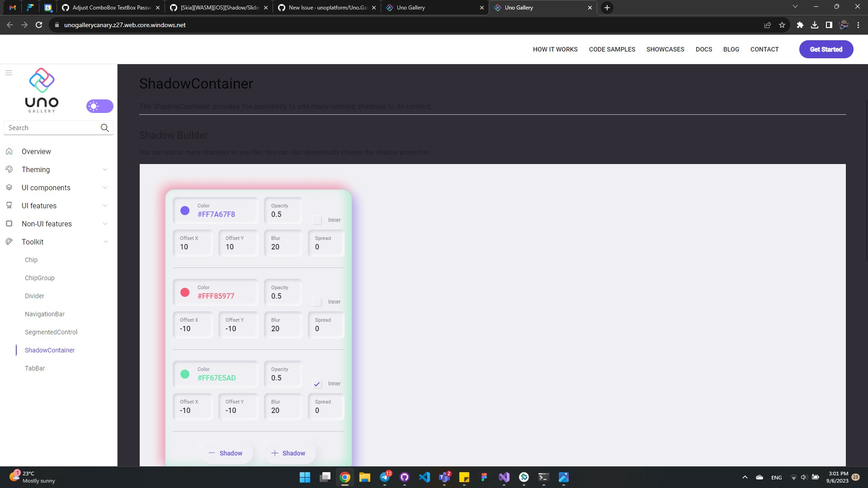Reload the page in Chrome
Screen dimensions: 868x488
point(39,25)
